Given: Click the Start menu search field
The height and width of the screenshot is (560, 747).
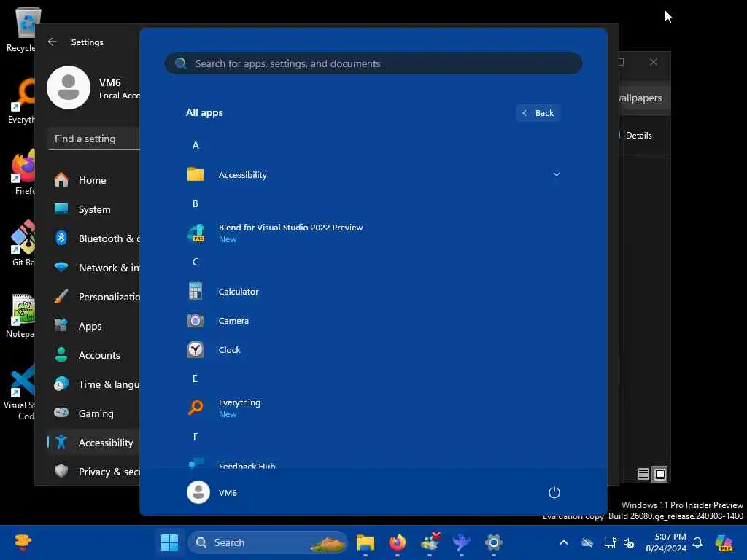Looking at the screenshot, I should pos(373,63).
